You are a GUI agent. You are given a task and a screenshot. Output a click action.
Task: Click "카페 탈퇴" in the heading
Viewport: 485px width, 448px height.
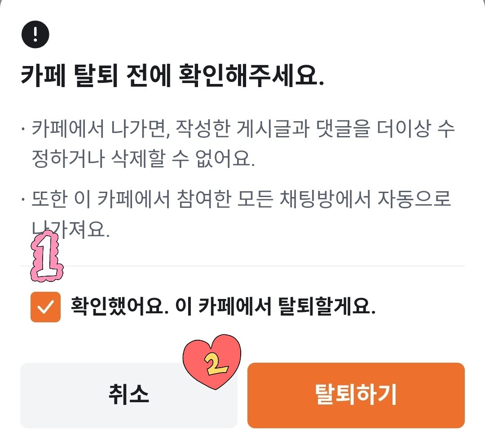pyautogui.click(x=69, y=78)
